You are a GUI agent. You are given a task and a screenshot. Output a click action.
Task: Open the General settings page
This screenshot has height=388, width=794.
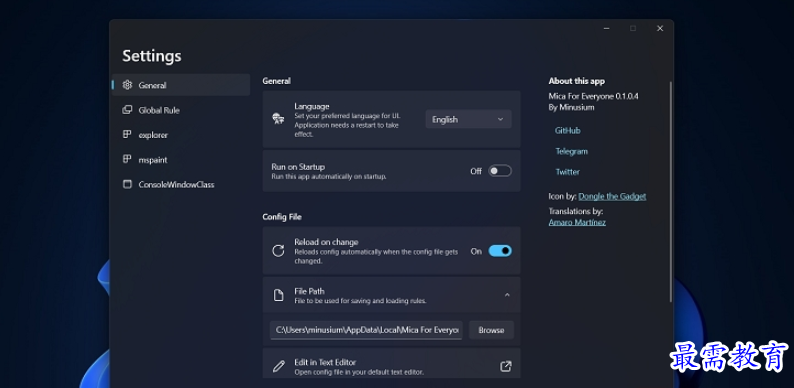tap(181, 85)
